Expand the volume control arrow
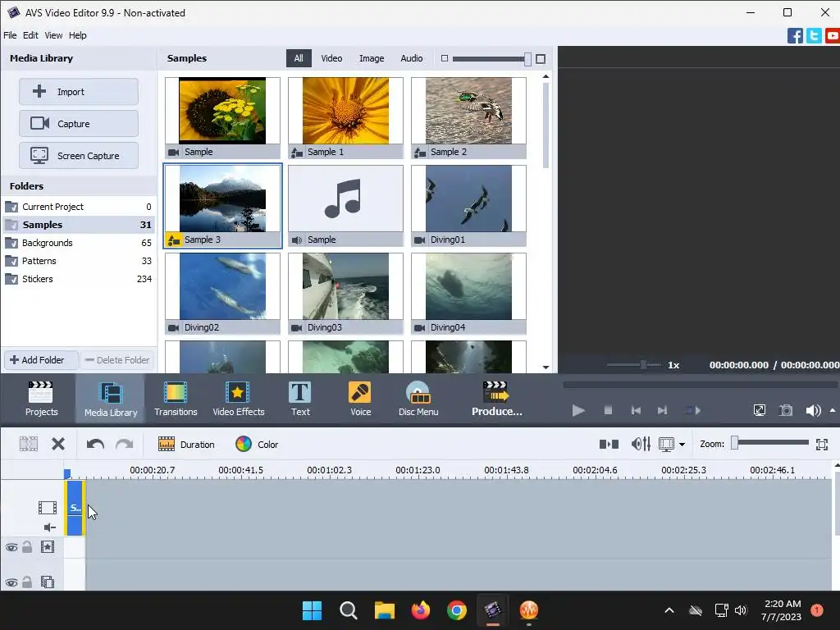The height and width of the screenshot is (630, 840). pos(833,410)
